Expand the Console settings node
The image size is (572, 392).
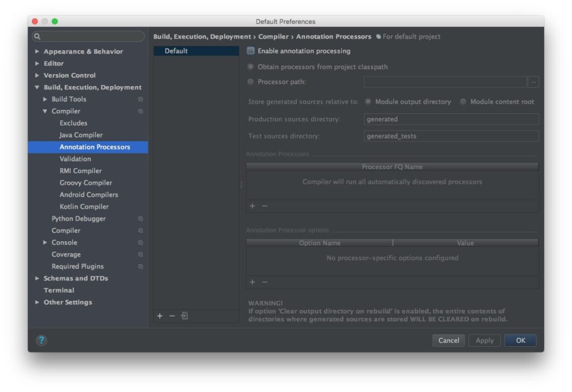pos(46,242)
